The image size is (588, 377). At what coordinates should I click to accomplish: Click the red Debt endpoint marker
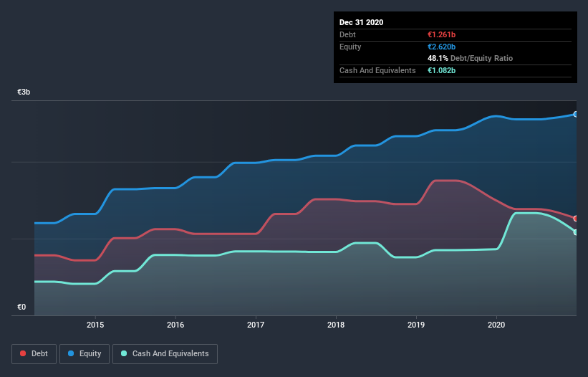576,219
